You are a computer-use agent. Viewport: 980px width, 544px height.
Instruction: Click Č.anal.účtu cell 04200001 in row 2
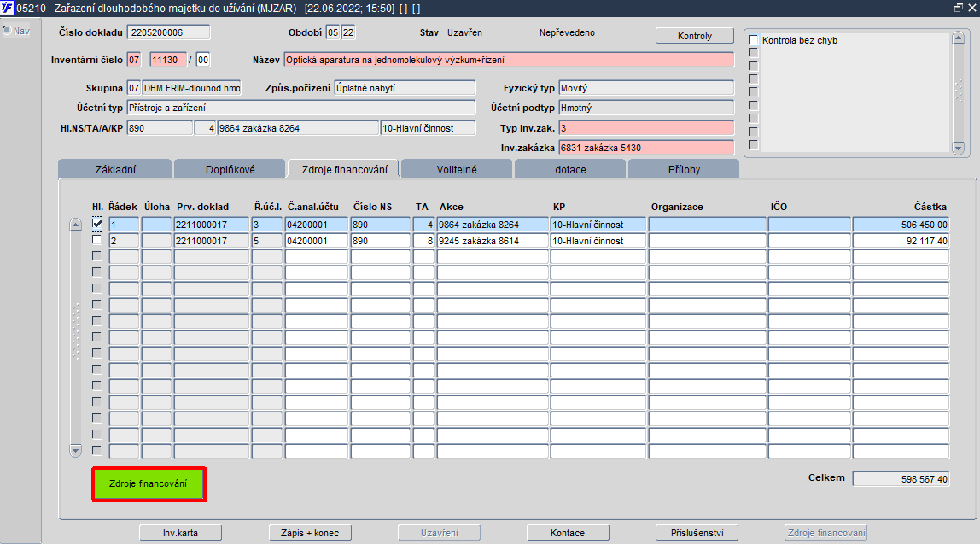click(x=316, y=241)
